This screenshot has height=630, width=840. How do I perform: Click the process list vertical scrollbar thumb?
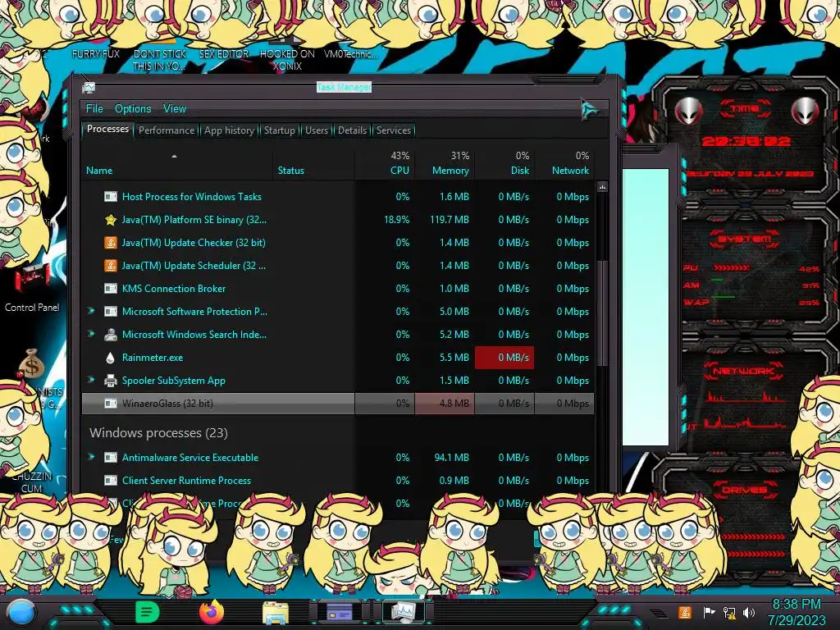click(x=602, y=313)
